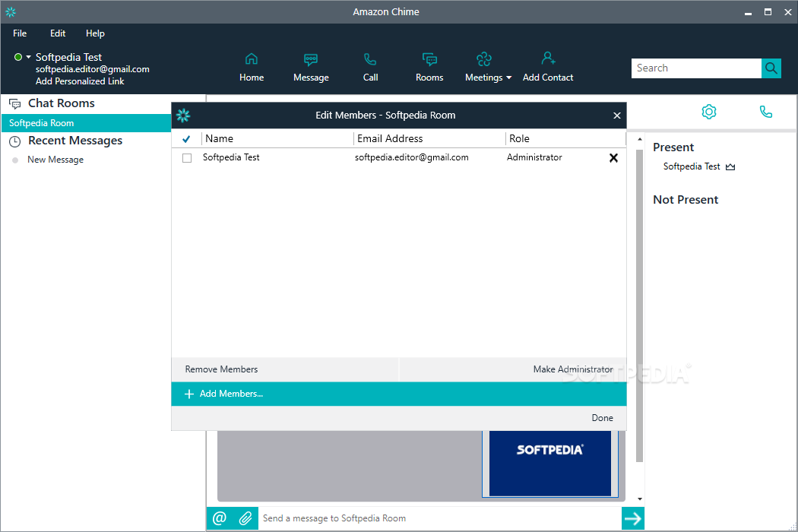The width and height of the screenshot is (798, 532).
Task: Open the Softpedia image thumbnail in chat
Action: tap(550, 464)
